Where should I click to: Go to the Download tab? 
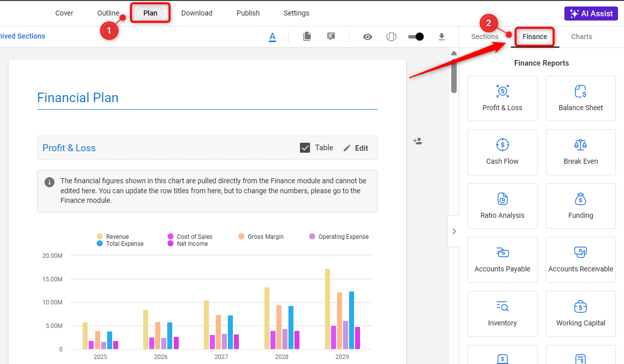pos(197,13)
